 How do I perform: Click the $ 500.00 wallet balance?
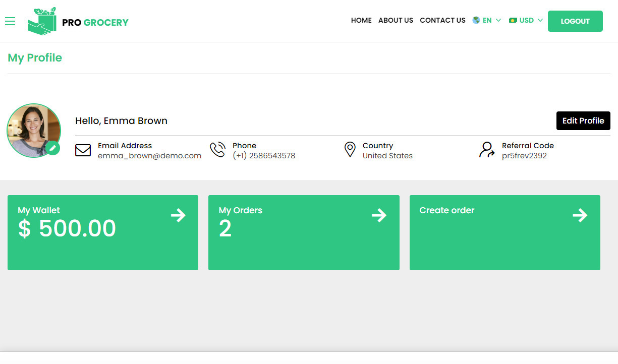pos(67,228)
